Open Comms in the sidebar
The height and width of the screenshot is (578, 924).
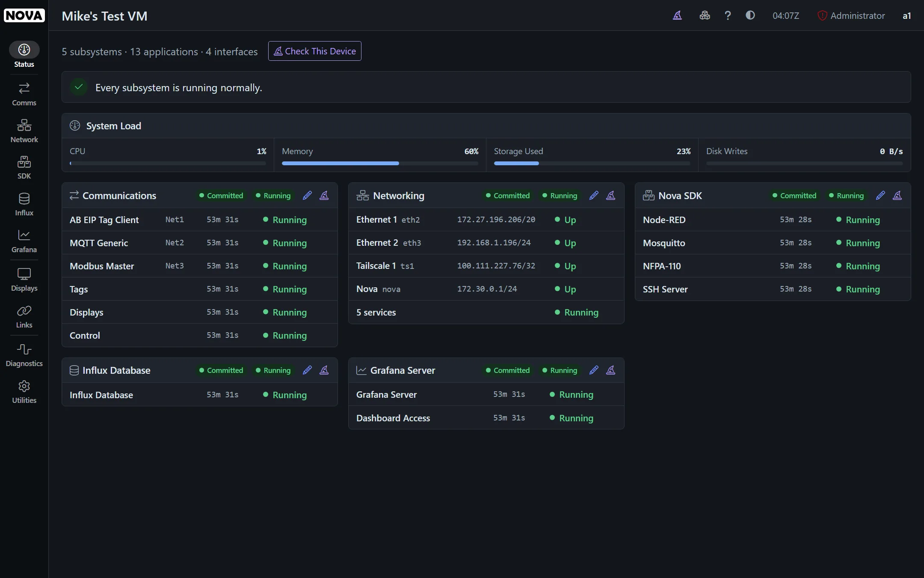(x=24, y=94)
